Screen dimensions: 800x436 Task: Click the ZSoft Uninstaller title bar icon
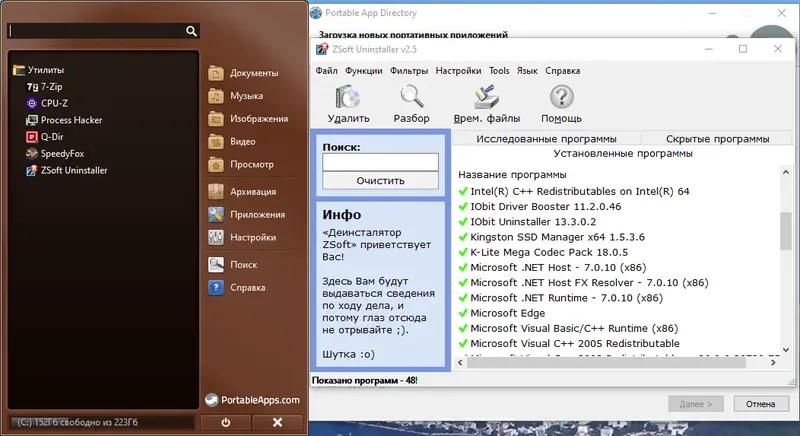pyautogui.click(x=322, y=49)
